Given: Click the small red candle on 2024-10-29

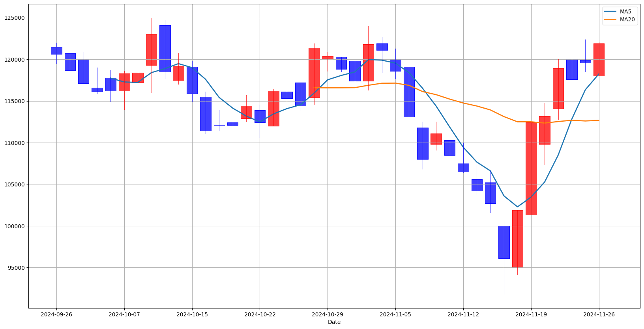Looking at the screenshot, I should tap(328, 58).
